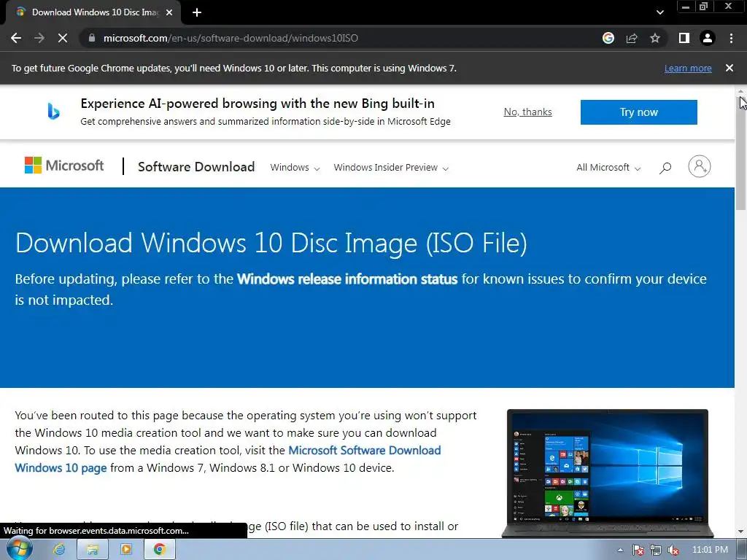Close the Download Windows 10 Disc Image tab
747x560 pixels.
click(x=169, y=12)
